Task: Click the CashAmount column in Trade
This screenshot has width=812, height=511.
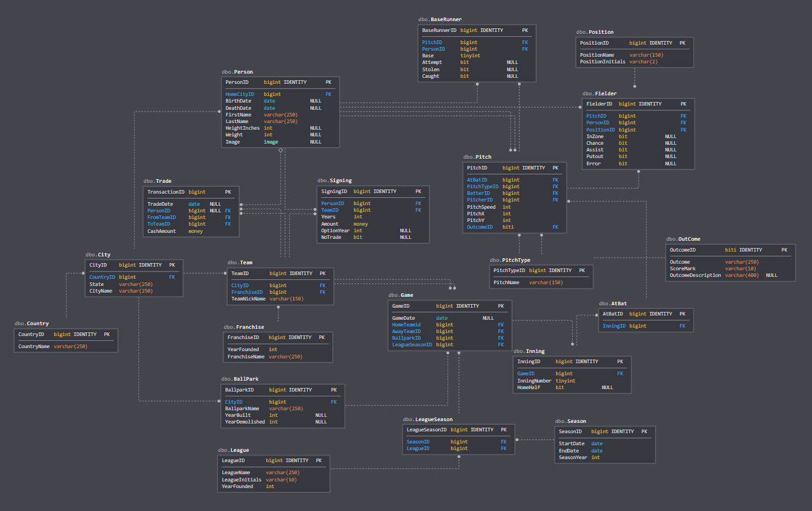Action: pyautogui.click(x=191, y=231)
